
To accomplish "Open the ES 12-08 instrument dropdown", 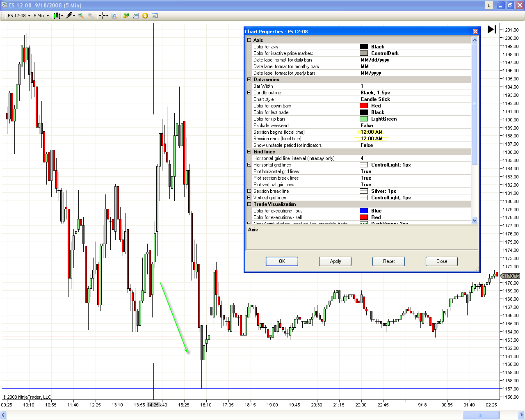I will [19, 16].
